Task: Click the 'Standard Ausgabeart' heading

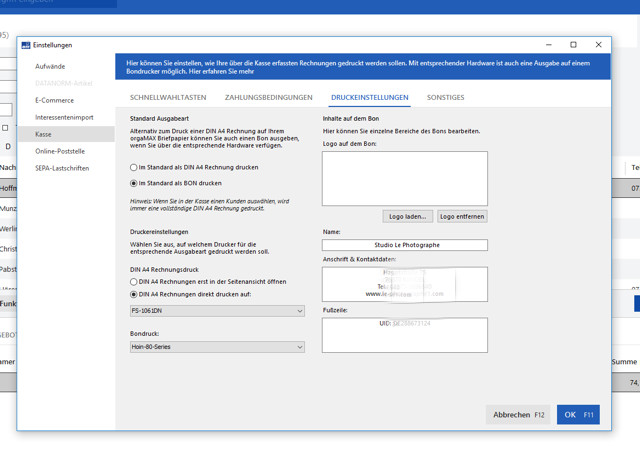Action: [x=159, y=118]
